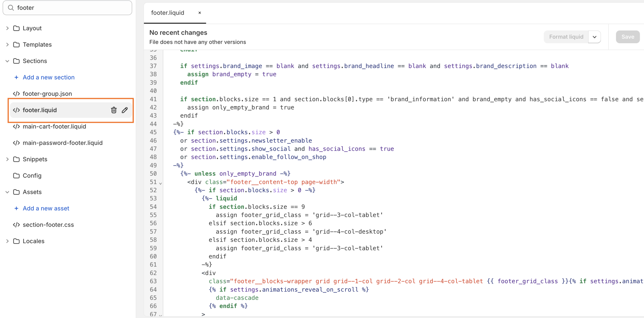Open the Config folder
644x318 pixels.
32,176
